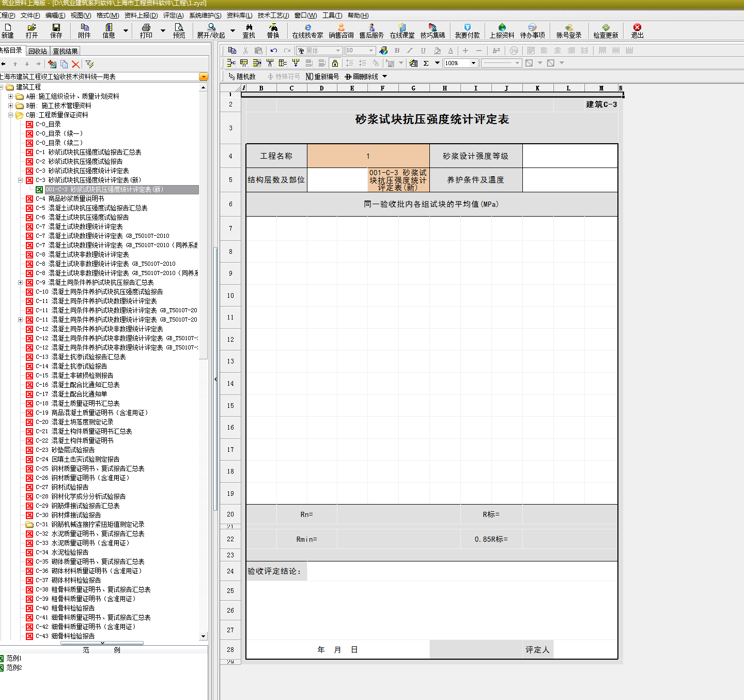Click the 展开/收起 expand-collapse button

pos(211,31)
